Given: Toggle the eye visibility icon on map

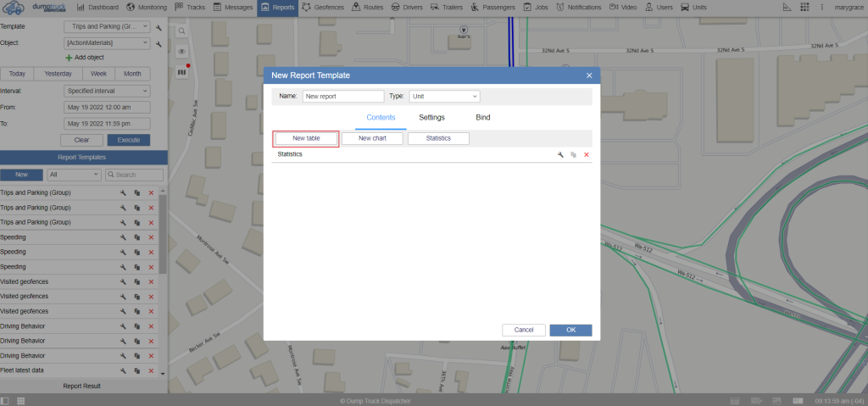Looking at the screenshot, I should [x=181, y=52].
